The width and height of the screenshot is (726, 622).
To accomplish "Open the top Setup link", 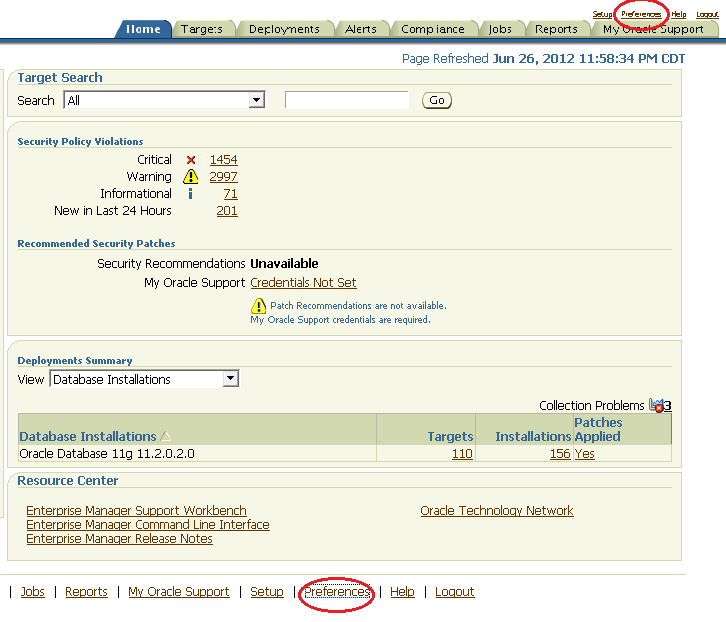I will point(602,14).
